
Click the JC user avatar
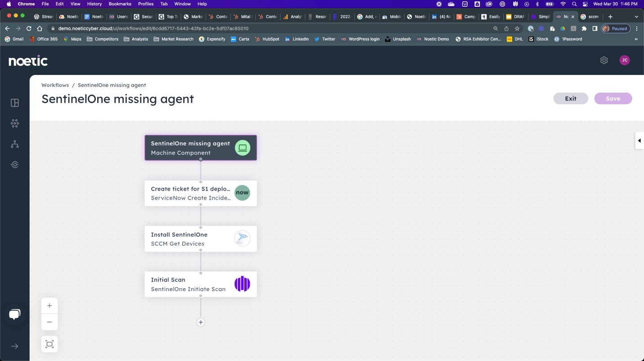(624, 60)
